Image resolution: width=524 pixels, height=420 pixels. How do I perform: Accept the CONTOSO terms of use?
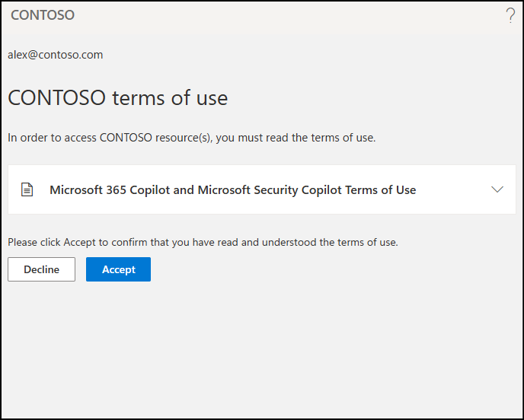[118, 269]
